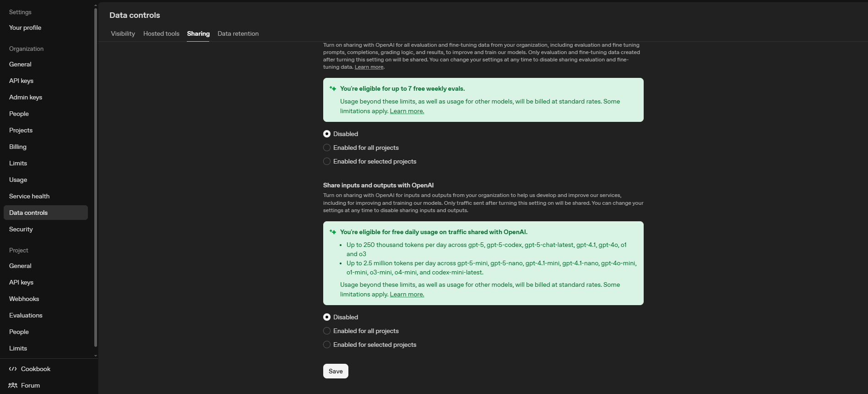Click Learn more in the sharing description text
This screenshot has height=394, width=868.
point(368,67)
